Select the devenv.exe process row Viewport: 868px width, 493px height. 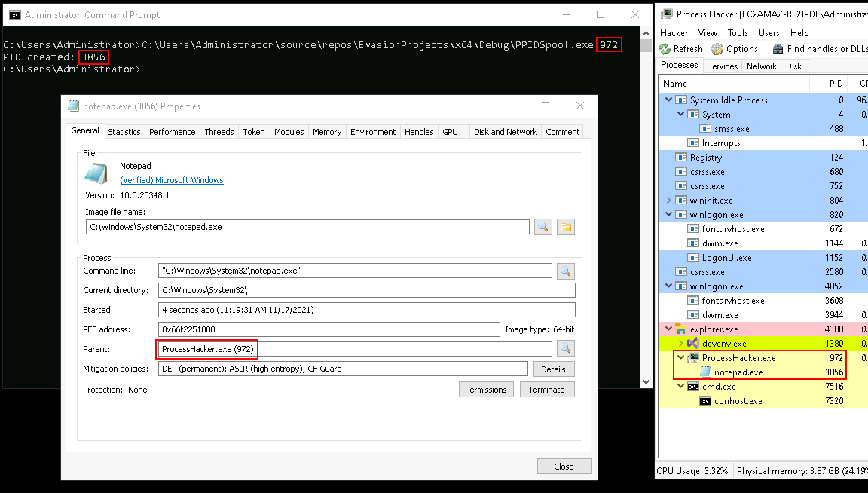point(708,344)
